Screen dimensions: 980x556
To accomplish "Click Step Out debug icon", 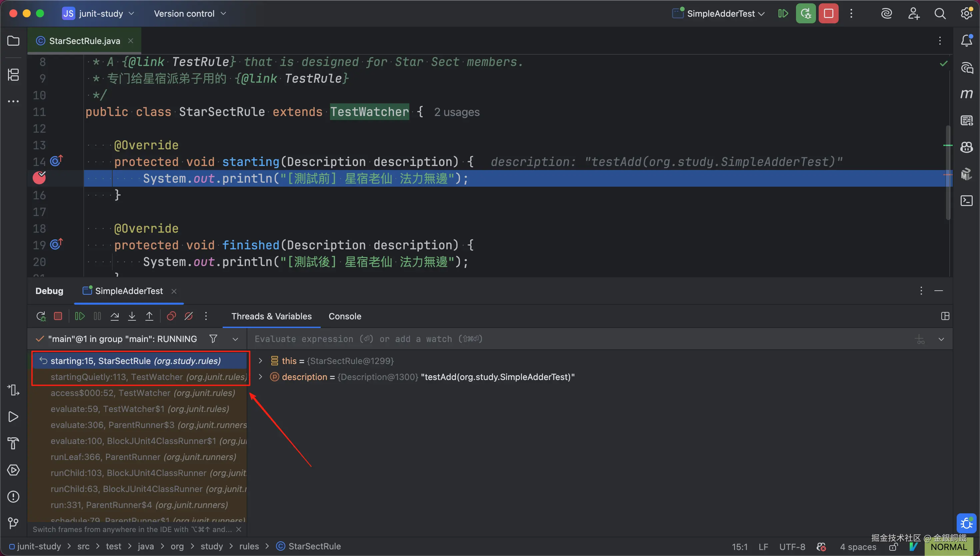I will pos(149,316).
